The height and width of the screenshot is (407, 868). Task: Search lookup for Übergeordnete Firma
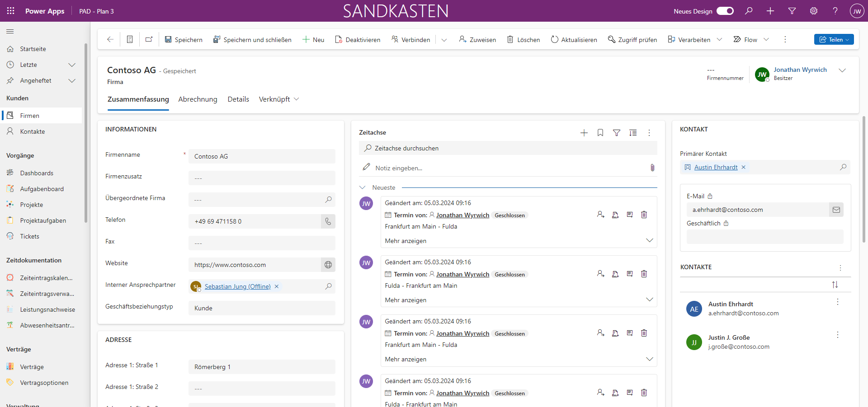(x=328, y=200)
